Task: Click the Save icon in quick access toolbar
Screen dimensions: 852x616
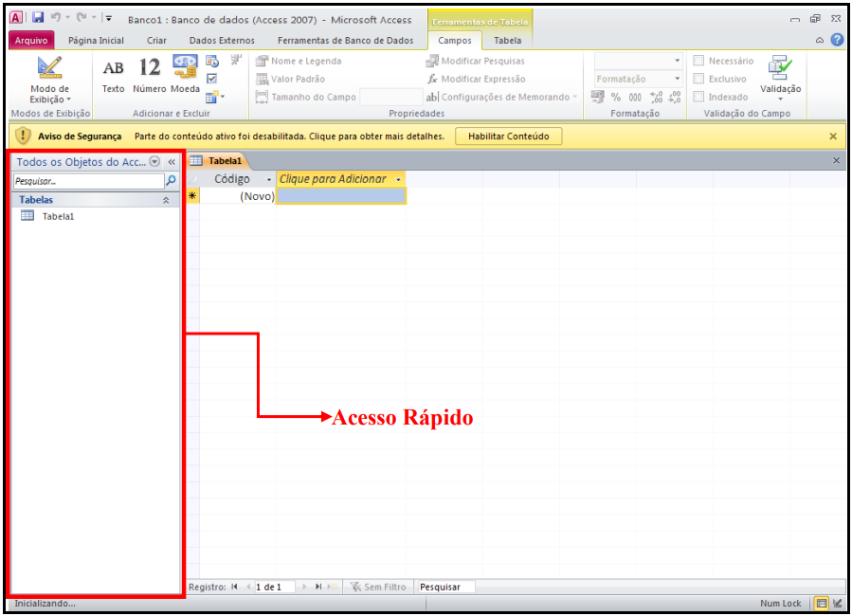Action: 38,18
